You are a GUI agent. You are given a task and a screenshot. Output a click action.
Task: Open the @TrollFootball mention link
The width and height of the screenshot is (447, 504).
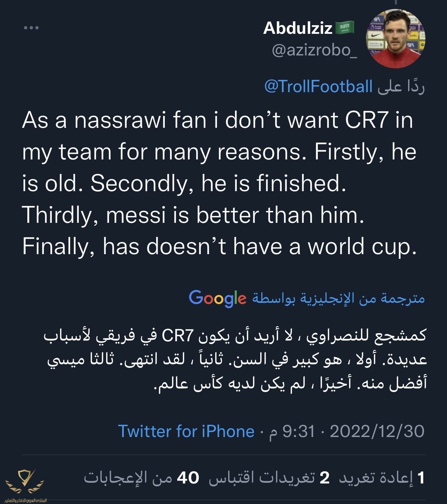tap(318, 87)
